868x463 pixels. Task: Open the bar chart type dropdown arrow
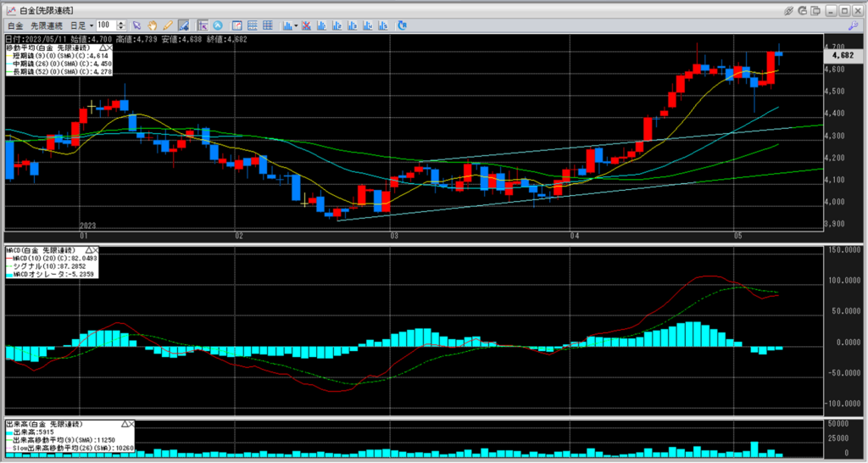pos(296,25)
